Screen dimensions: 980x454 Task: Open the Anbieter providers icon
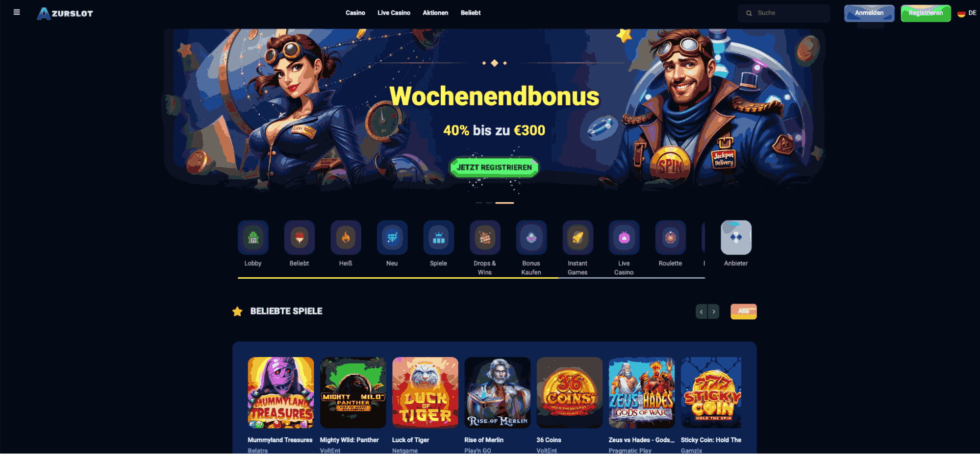pyautogui.click(x=736, y=238)
